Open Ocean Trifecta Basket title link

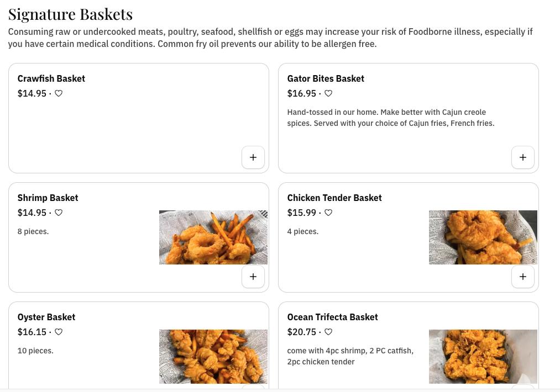point(333,317)
